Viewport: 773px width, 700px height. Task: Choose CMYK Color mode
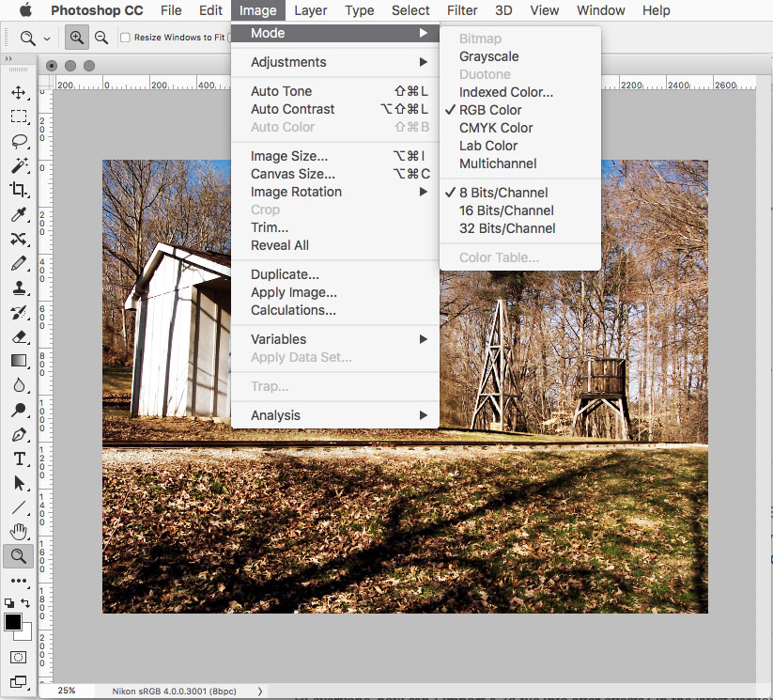pos(495,128)
